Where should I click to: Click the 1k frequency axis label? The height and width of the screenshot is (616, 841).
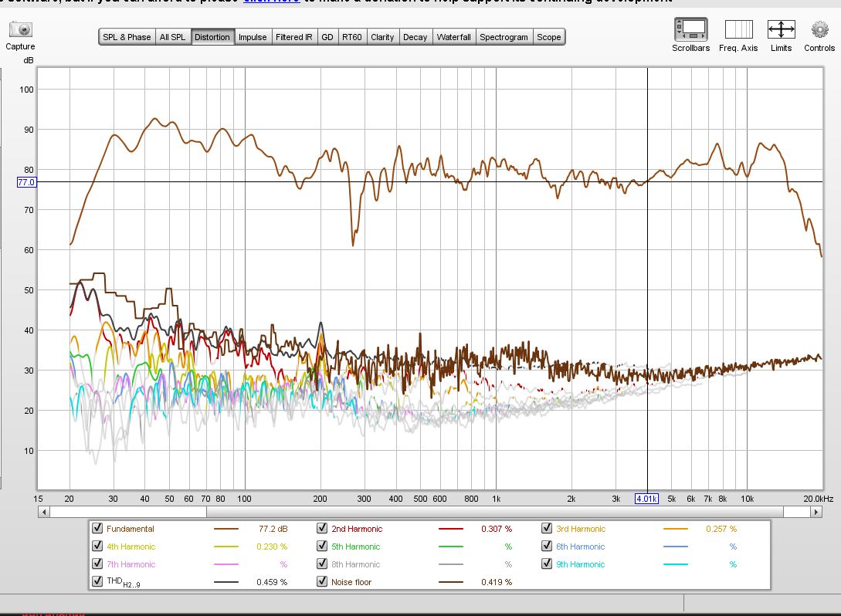click(496, 499)
